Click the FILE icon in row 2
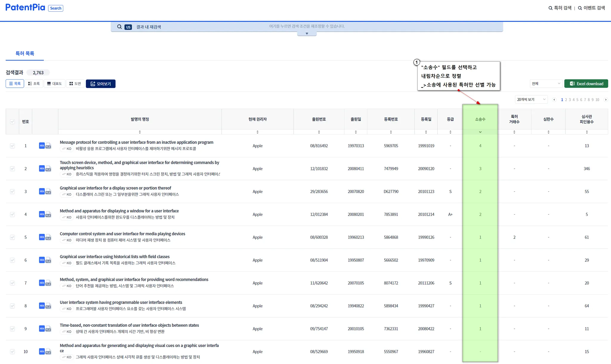Screen dimensions: 611x364 tap(48, 169)
